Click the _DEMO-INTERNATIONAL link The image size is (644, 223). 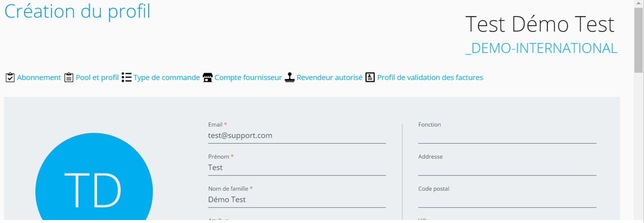pos(541,48)
